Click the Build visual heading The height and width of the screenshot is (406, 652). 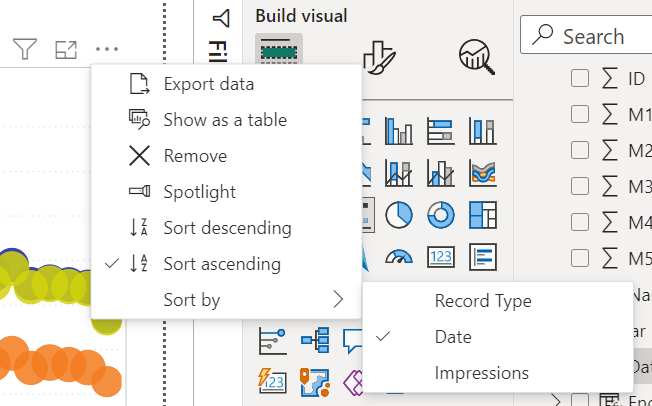click(301, 16)
